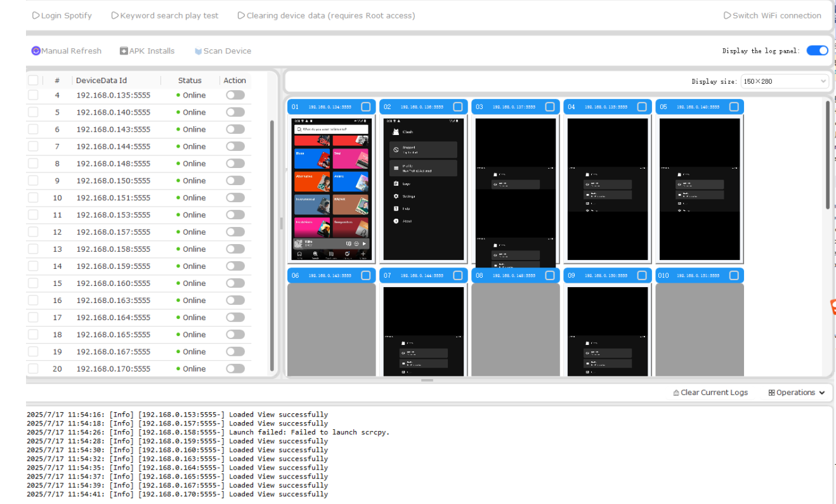Open Help in device 02 Clash menu
836x504 pixels.
402,209
